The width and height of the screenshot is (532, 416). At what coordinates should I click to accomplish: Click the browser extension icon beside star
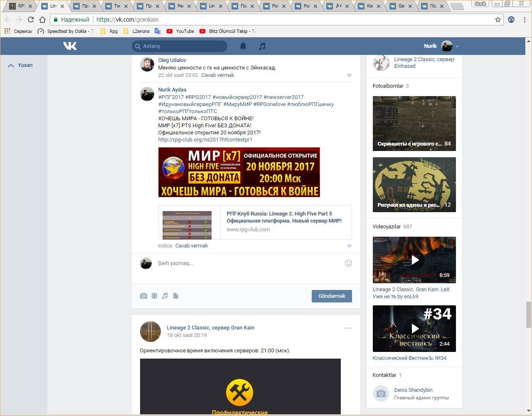point(512,20)
